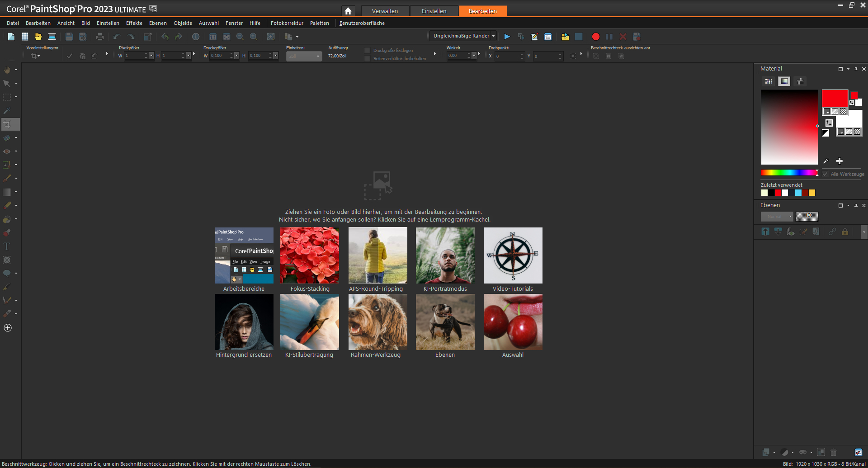Image resolution: width=868 pixels, height=468 pixels.
Task: Select the Pan hand tool
Action: point(7,70)
